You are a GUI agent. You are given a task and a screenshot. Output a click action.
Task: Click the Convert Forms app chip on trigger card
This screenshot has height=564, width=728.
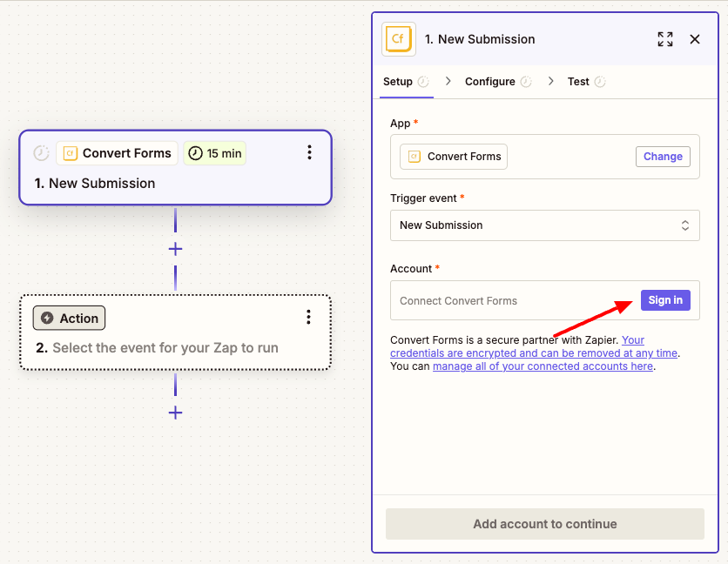(117, 153)
